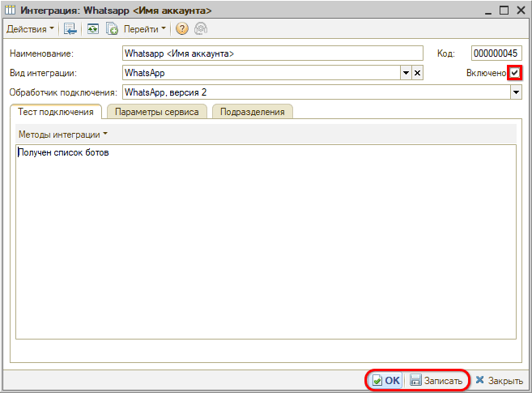The image size is (532, 393).
Task: Open the Методы интеграции dropdown menu
Action: tap(63, 134)
